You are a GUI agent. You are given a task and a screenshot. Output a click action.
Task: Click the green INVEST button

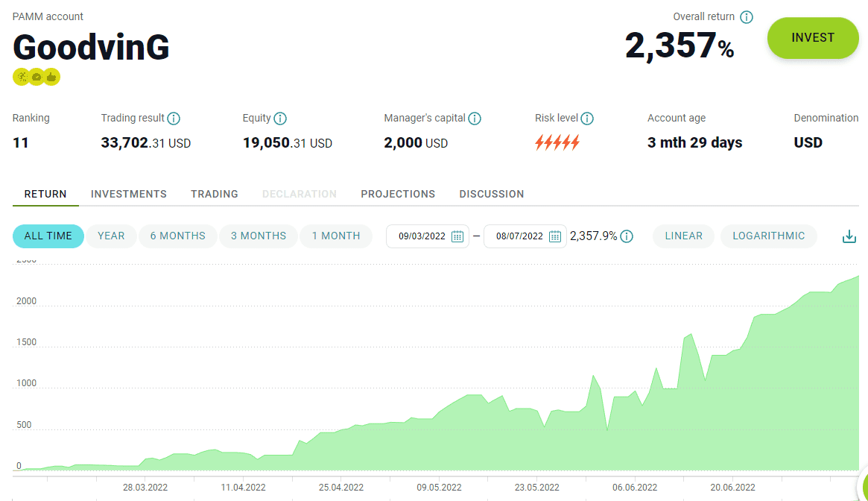[813, 38]
